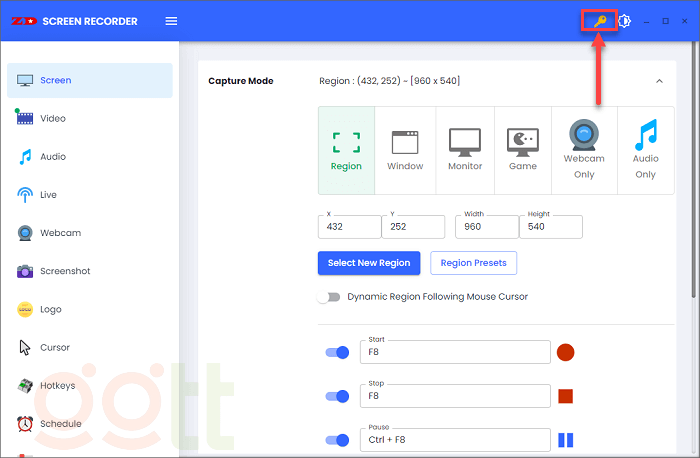Viewport: 700px width, 458px height.
Task: Select Webcam Only capture mode
Action: [584, 150]
